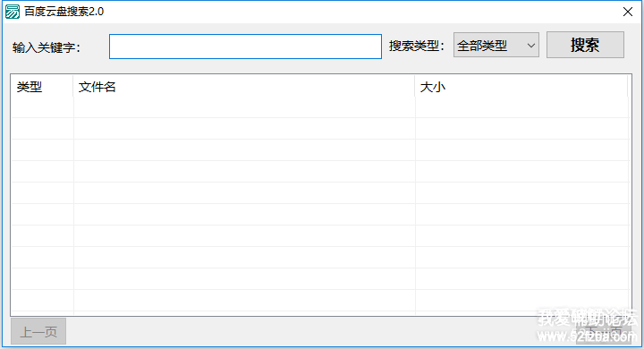
Task: Click the Baidu cloud search app icon
Action: click(13, 12)
